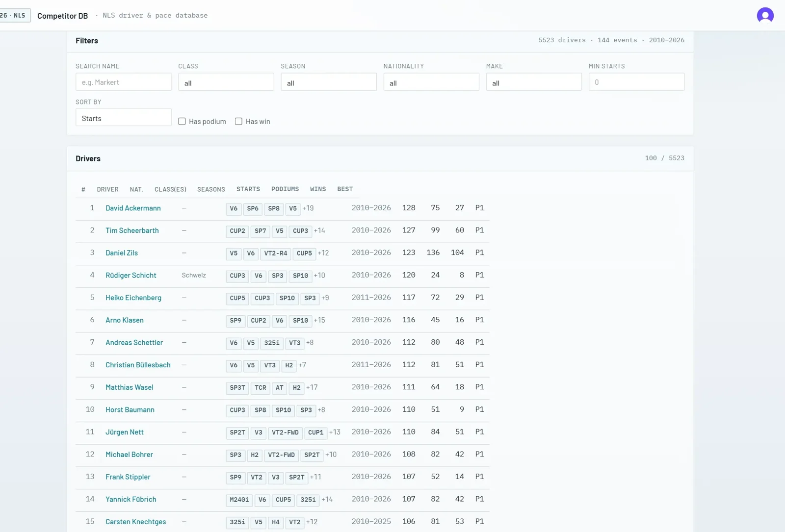Open the user profile avatar
The image size is (785, 532).
pyautogui.click(x=765, y=15)
